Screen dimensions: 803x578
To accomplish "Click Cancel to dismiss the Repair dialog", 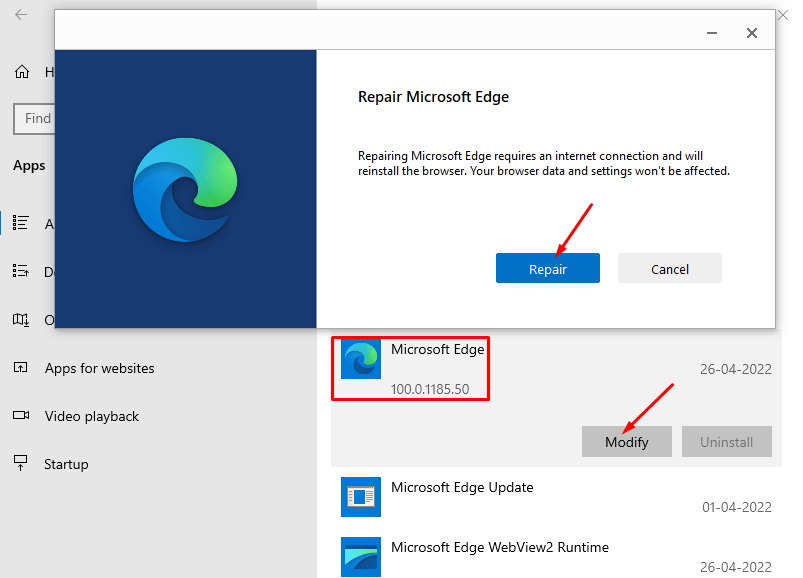I will [x=669, y=268].
